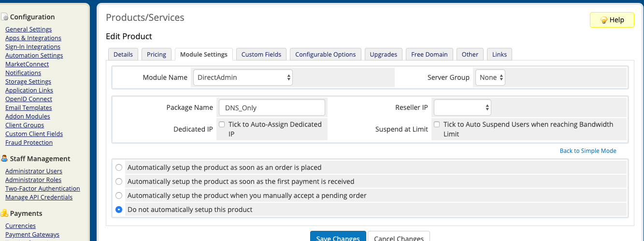Go to Client Groups
The image size is (644, 241).
pos(25,125)
